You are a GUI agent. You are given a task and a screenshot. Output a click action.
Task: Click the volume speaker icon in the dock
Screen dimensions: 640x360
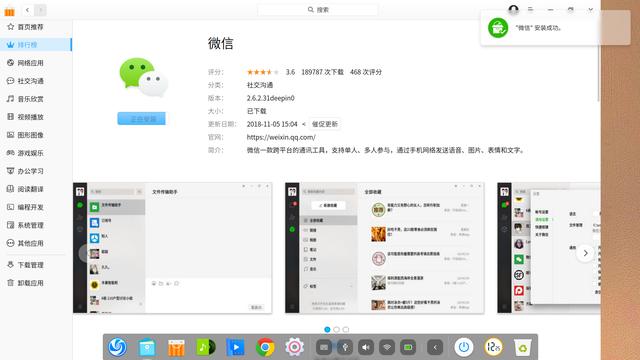point(366,347)
